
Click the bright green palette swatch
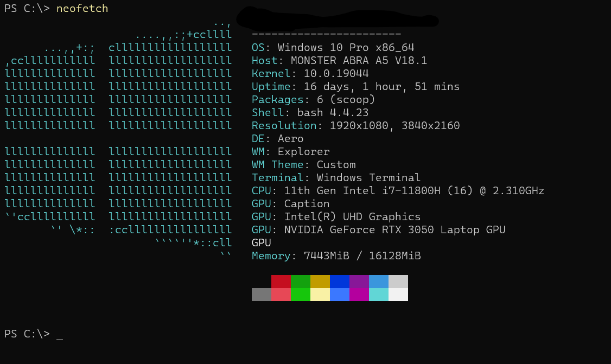(x=301, y=295)
